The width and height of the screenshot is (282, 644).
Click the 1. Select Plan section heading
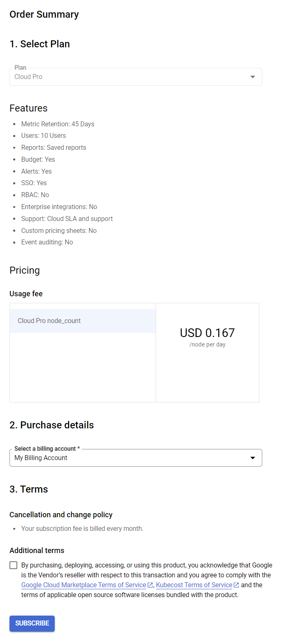click(x=40, y=44)
